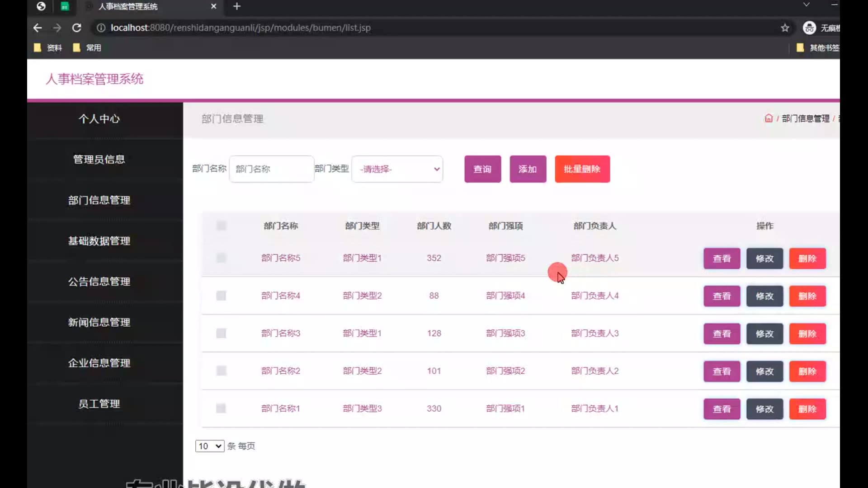Click the browser forward arrow

57,28
